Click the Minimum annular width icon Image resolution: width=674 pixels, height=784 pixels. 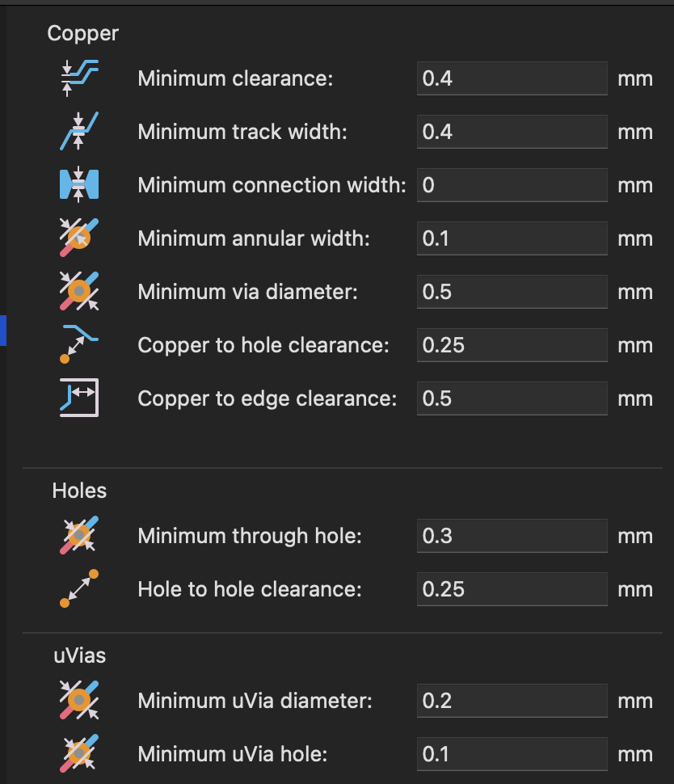(79, 238)
